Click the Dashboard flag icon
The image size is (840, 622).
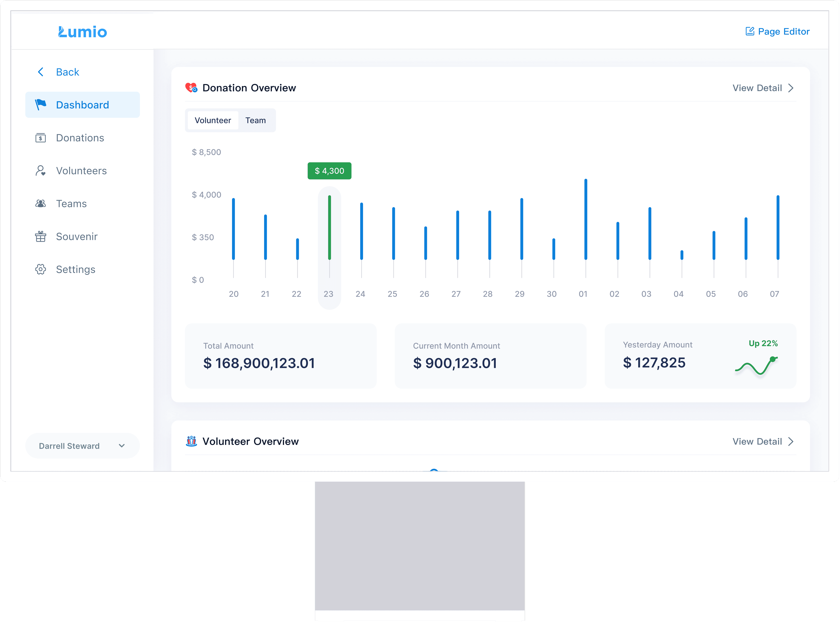click(x=41, y=104)
